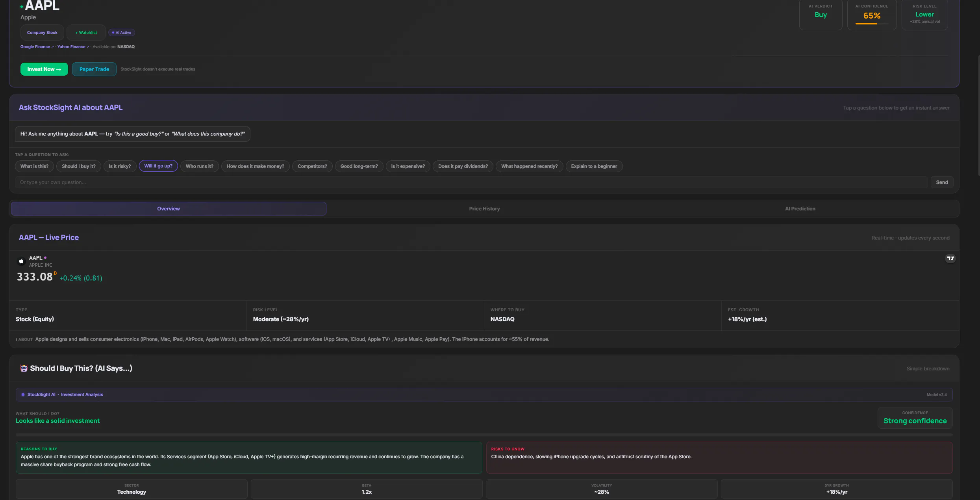The height and width of the screenshot is (500, 980).
Task: Click the 'RISKS TO KNOW' heading
Action: point(508,449)
